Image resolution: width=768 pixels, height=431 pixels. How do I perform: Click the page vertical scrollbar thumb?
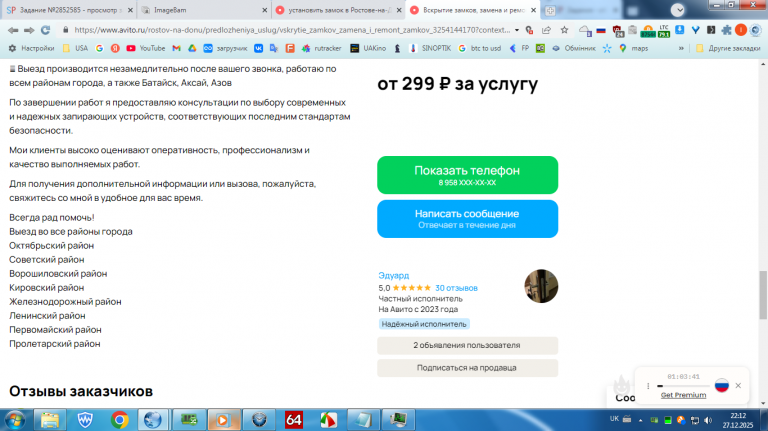coord(763,295)
